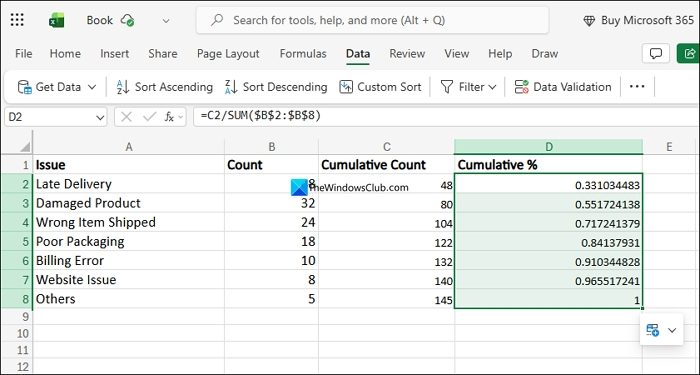Select the Late Delivery cell
The height and width of the screenshot is (375, 700).
click(x=129, y=184)
